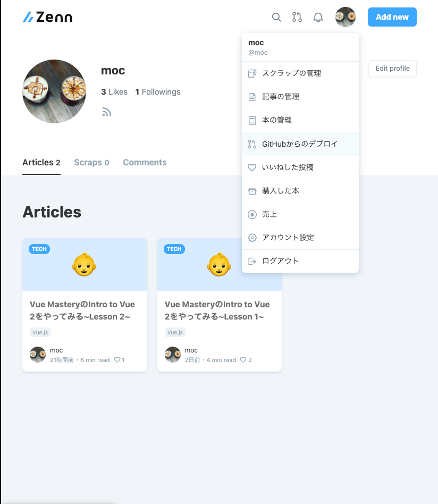Select 記事の管理 menu entry
Image resolution: width=438 pixels, height=504 pixels.
(300, 97)
